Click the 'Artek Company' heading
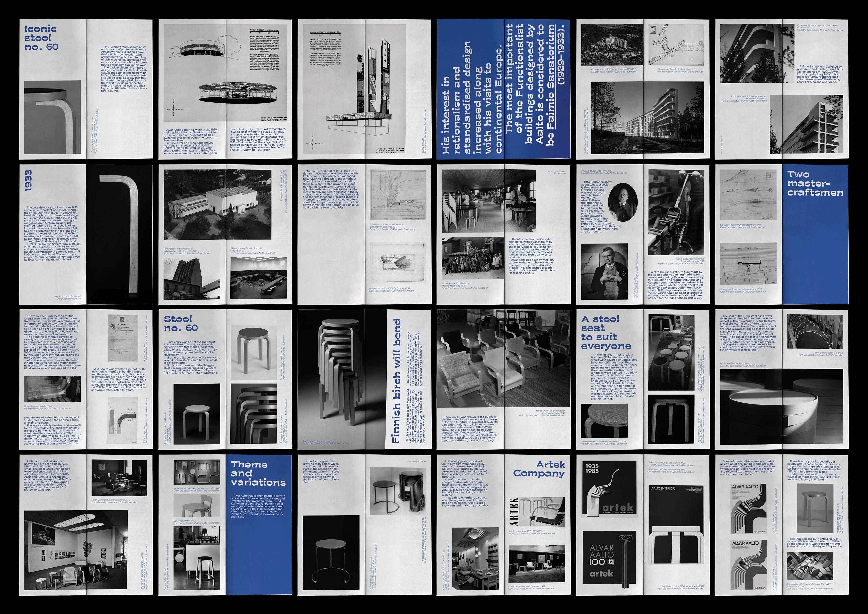Screen dimensions: 868x614 point(539,469)
